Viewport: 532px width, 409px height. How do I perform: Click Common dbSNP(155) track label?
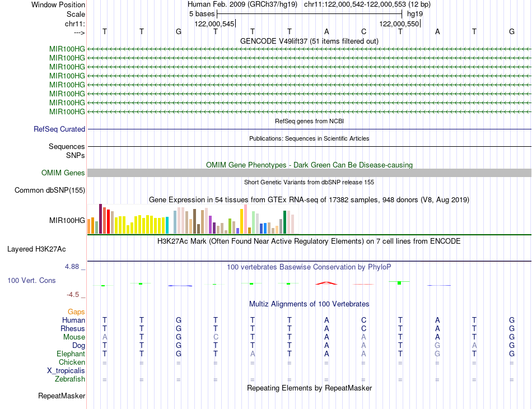(50, 190)
